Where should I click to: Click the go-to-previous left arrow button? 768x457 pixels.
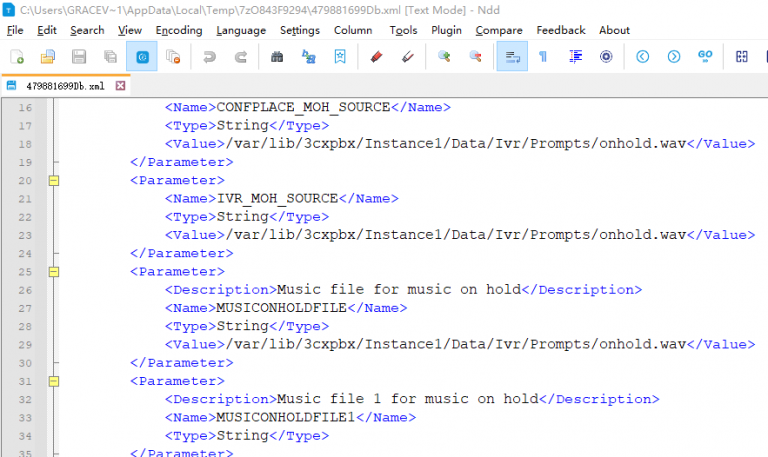pyautogui.click(x=642, y=57)
